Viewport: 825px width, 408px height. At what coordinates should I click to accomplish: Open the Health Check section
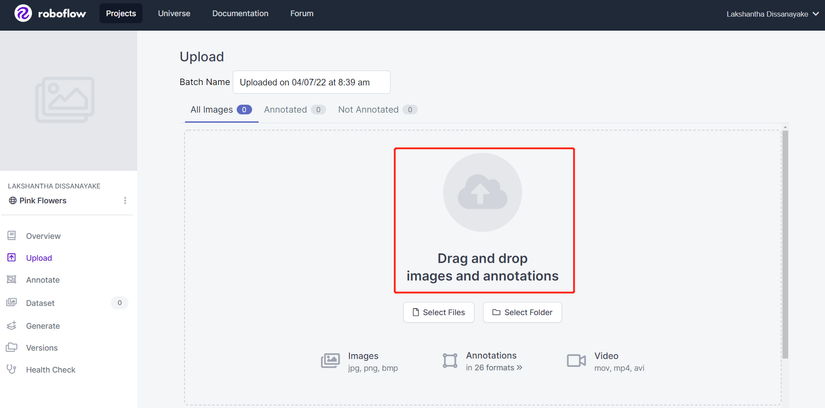tap(51, 370)
